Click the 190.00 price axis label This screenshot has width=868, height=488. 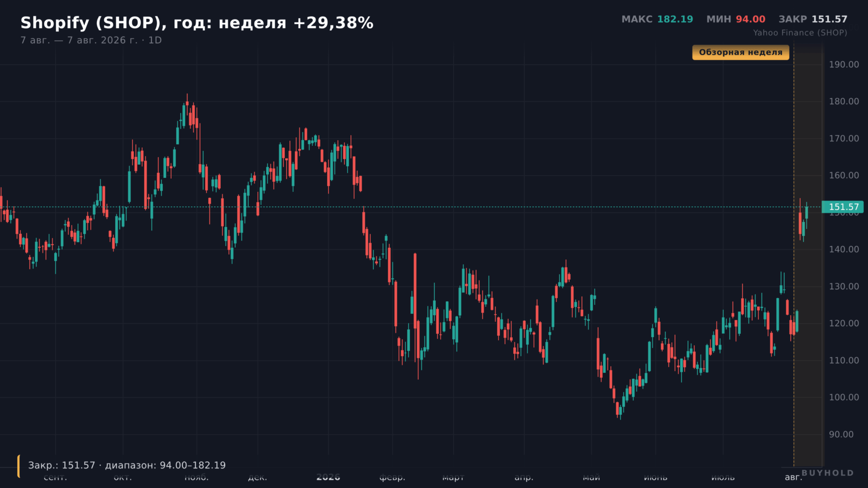(844, 64)
